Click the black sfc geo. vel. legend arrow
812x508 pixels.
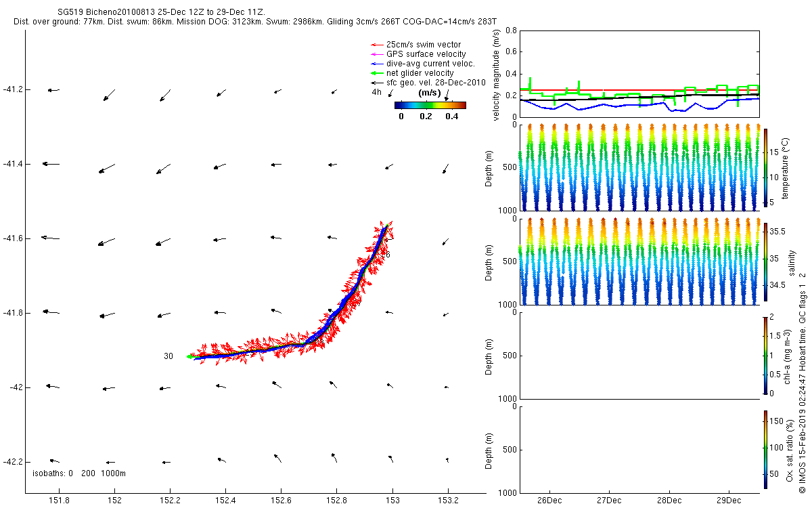[x=376, y=83]
